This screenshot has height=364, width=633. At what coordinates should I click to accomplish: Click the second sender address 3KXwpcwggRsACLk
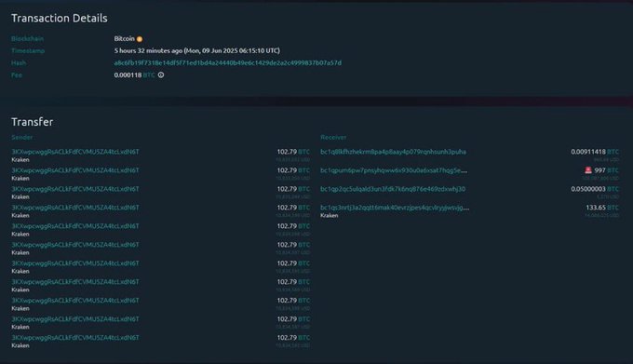click(x=75, y=170)
